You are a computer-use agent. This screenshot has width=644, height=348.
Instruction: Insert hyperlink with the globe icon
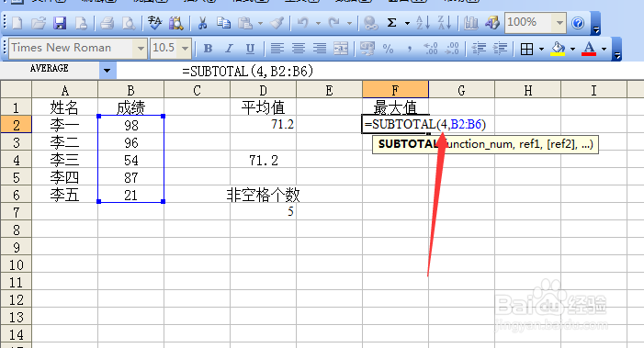(371, 23)
